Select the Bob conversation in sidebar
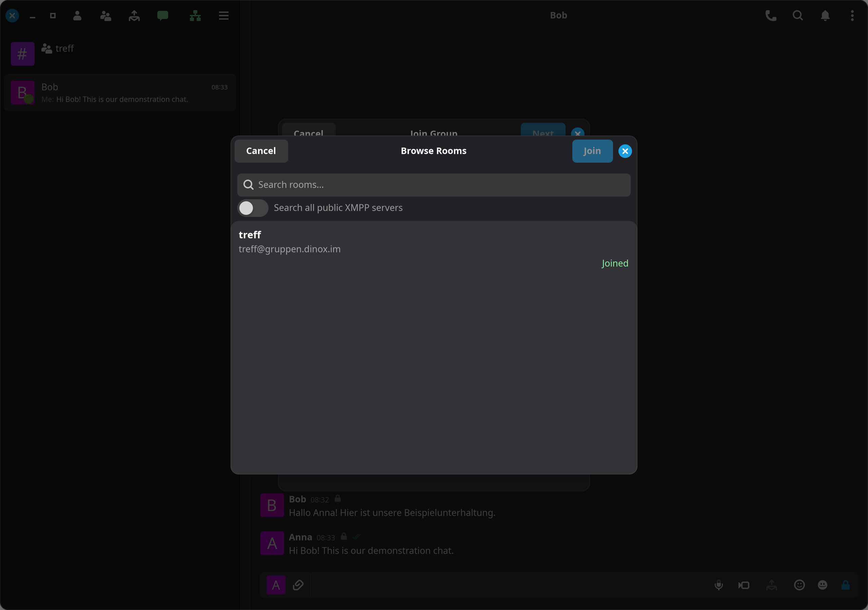868x610 pixels. (x=120, y=93)
